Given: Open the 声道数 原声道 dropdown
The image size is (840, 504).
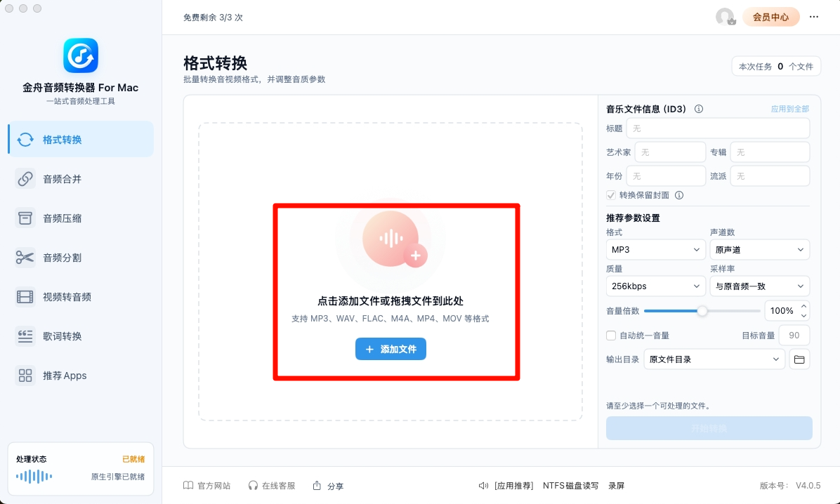Looking at the screenshot, I should [760, 250].
